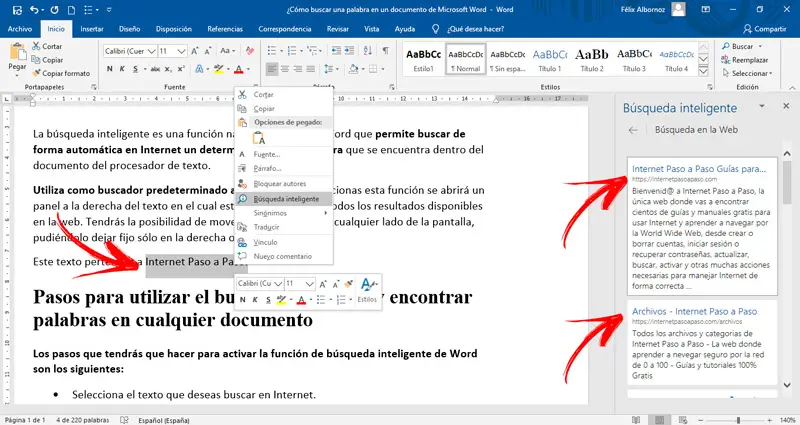Click the zoom slider in status bar
800x425 pixels.
click(x=738, y=420)
